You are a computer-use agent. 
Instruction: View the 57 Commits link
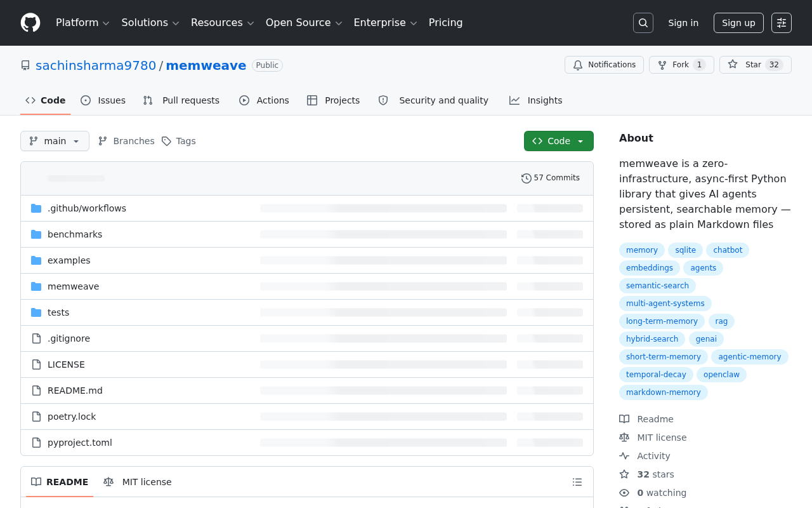click(x=551, y=178)
